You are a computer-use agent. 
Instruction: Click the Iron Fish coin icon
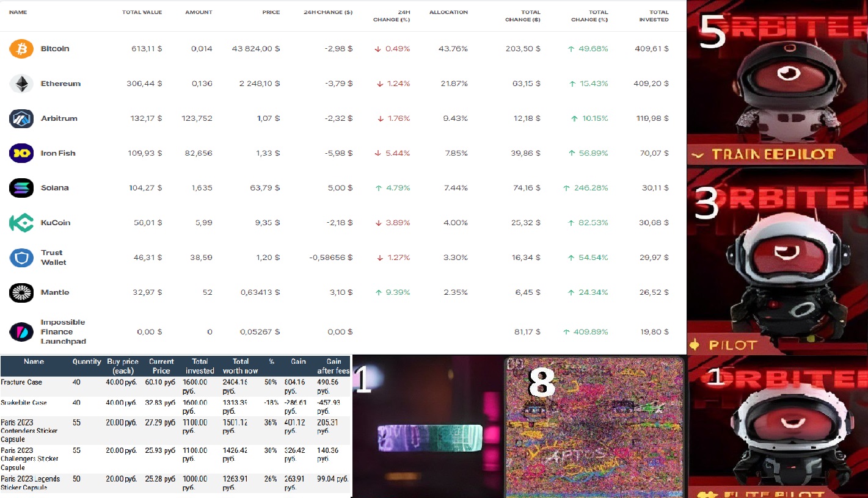pos(21,153)
